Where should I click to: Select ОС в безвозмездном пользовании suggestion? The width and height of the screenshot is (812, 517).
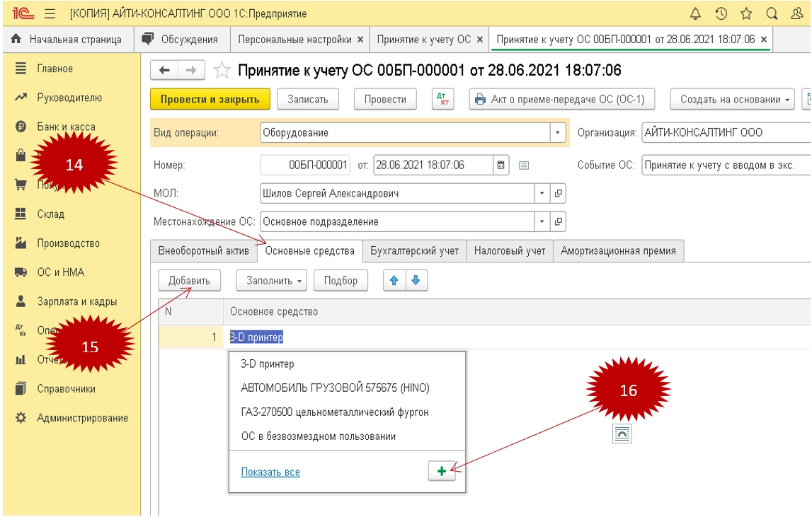tap(347, 436)
